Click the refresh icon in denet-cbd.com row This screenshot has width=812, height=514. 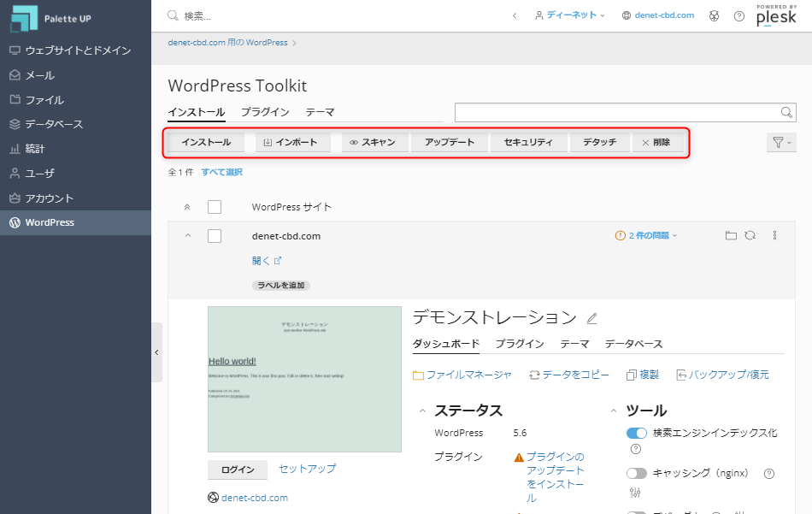click(750, 236)
